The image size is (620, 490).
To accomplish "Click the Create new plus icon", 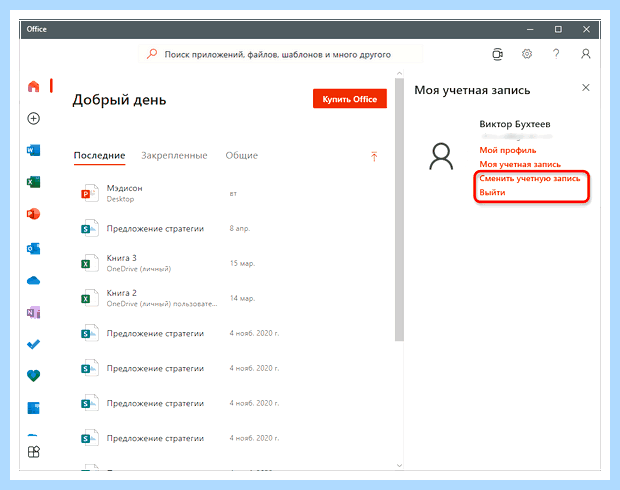I will click(34, 118).
